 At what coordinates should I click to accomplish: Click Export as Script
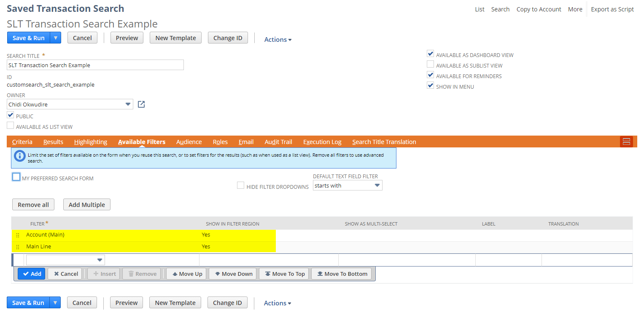click(x=612, y=9)
